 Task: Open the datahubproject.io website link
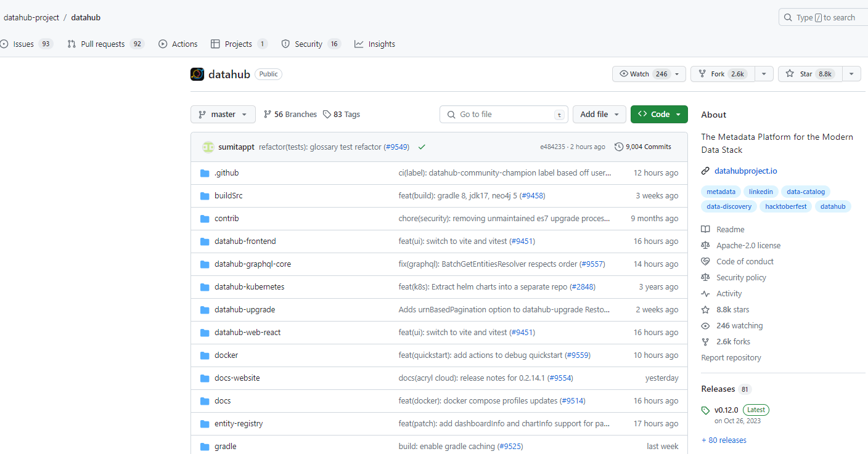745,171
